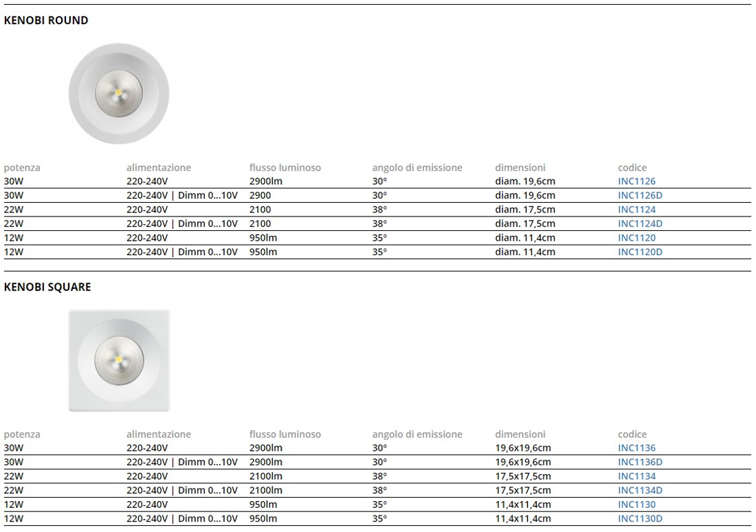756x532 pixels.
Task: Select the INC1124D code link
Action: [x=639, y=223]
